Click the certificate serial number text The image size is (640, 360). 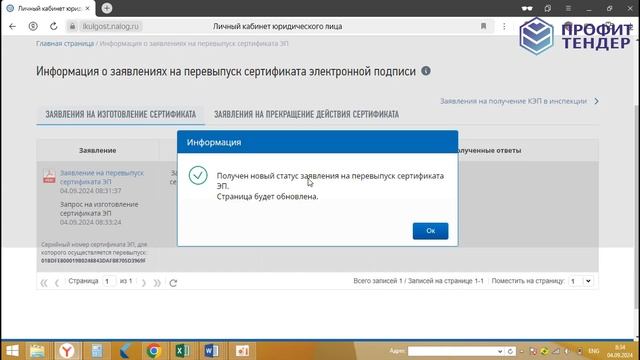pos(93,260)
